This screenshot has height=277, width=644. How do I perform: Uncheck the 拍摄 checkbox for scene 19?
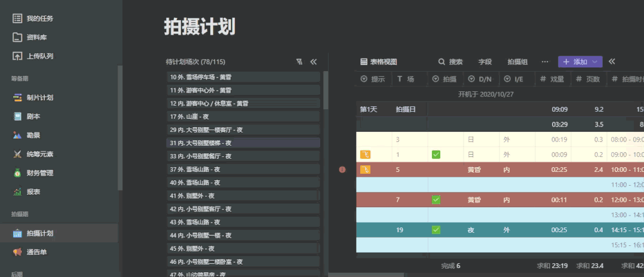click(436, 230)
